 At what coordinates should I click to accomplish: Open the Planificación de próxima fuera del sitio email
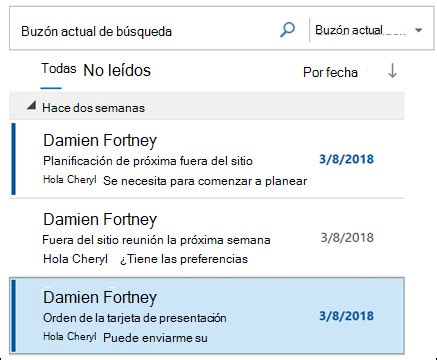click(207, 159)
